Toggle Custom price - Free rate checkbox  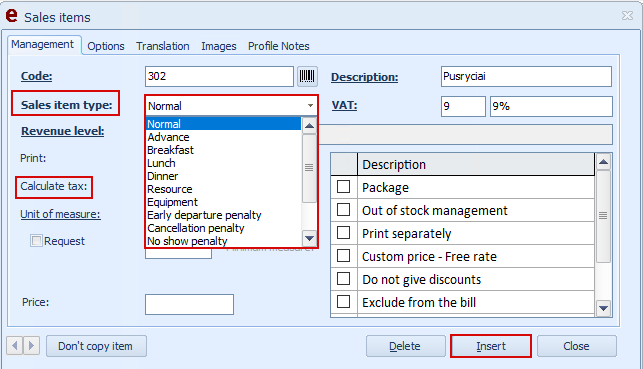[x=343, y=256]
